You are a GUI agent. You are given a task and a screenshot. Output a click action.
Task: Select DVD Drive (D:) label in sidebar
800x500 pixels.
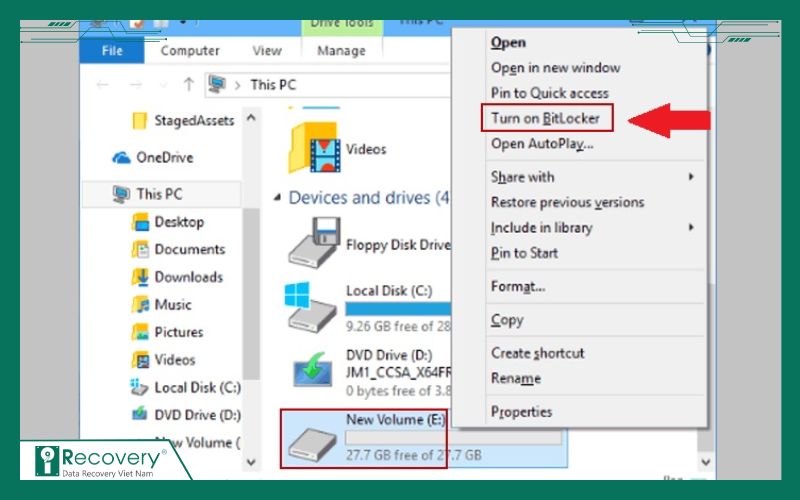(197, 415)
